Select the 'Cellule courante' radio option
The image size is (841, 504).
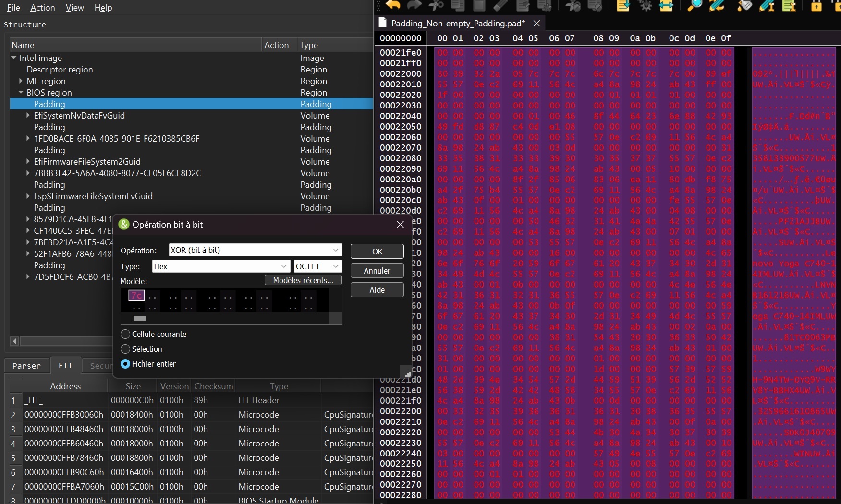(126, 334)
